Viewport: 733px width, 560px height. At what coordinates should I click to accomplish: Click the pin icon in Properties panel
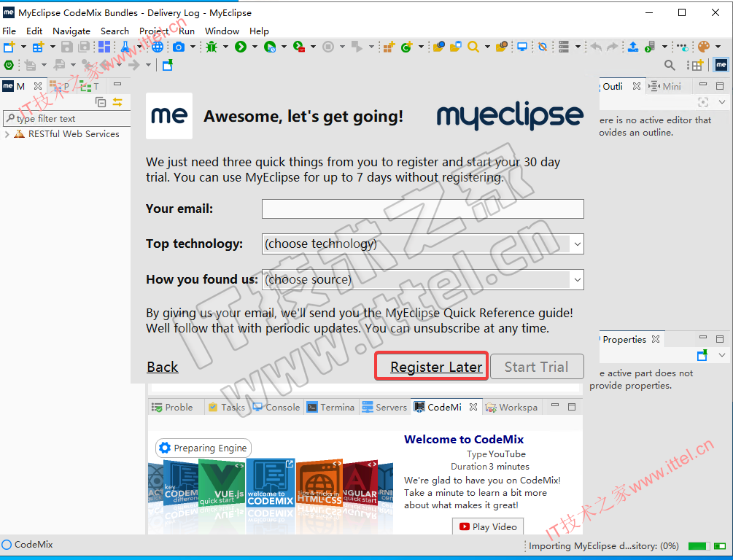point(702,355)
